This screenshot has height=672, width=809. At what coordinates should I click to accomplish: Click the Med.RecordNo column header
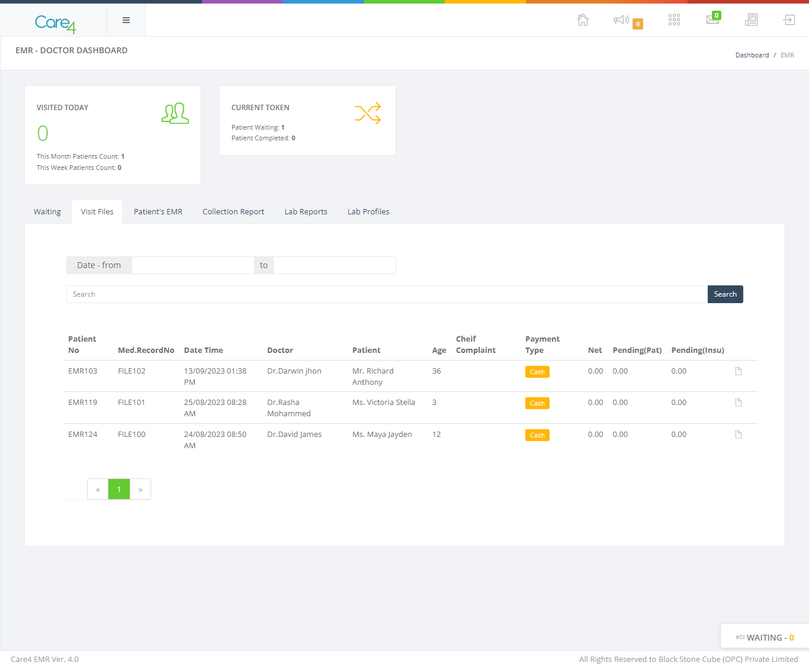pyautogui.click(x=146, y=351)
